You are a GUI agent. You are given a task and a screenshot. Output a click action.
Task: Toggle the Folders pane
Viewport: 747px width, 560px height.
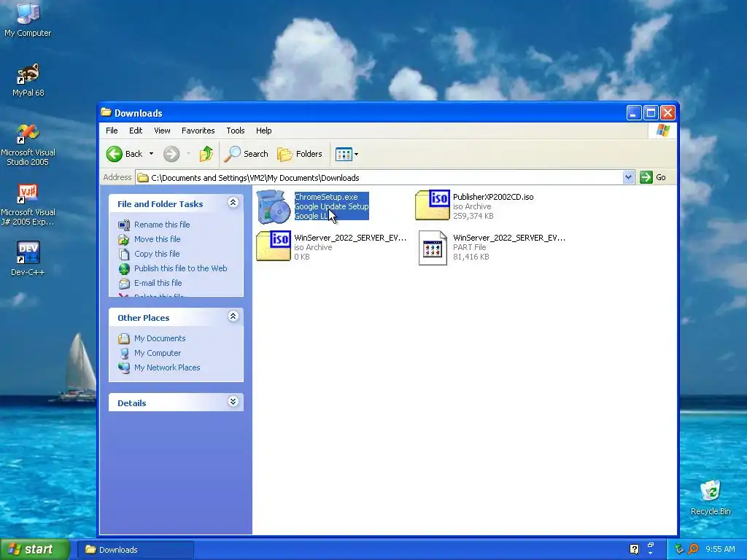(x=300, y=154)
